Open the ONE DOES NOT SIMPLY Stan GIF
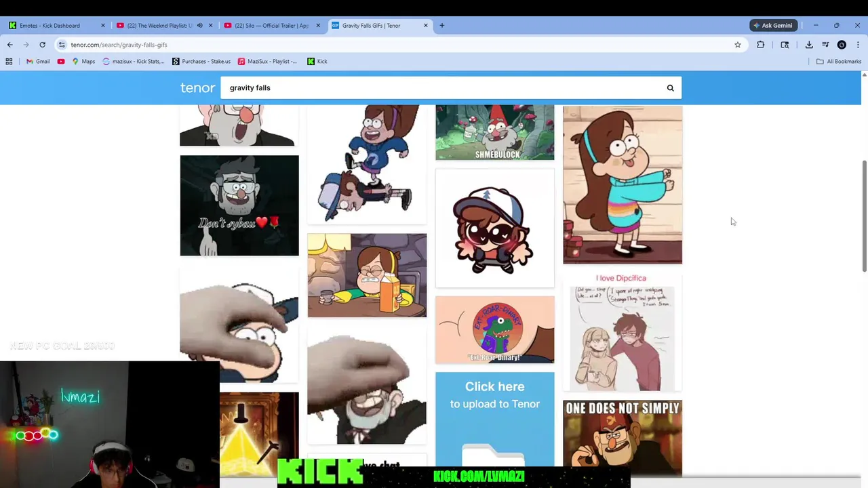Screen dimensions: 868x488 [623, 437]
